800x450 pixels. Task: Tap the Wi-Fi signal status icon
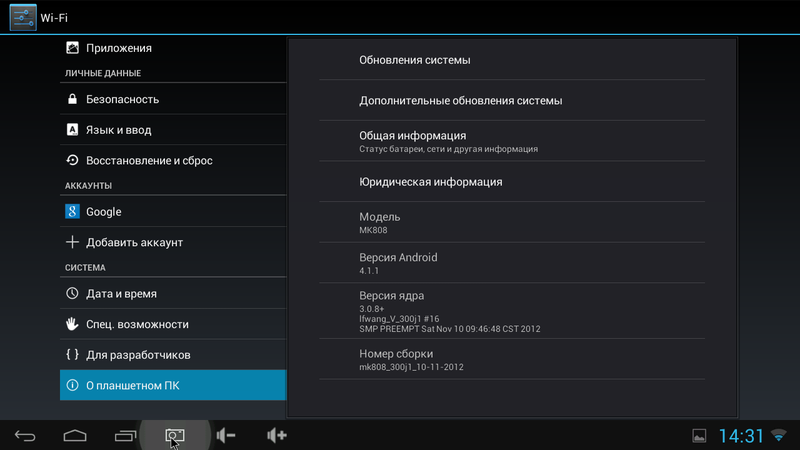click(779, 435)
